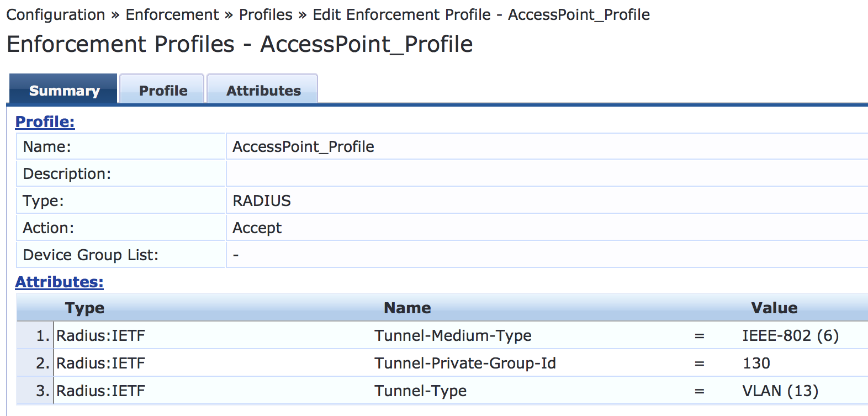This screenshot has height=416, width=868.
Task: Open the Attributes tab
Action: click(x=263, y=91)
